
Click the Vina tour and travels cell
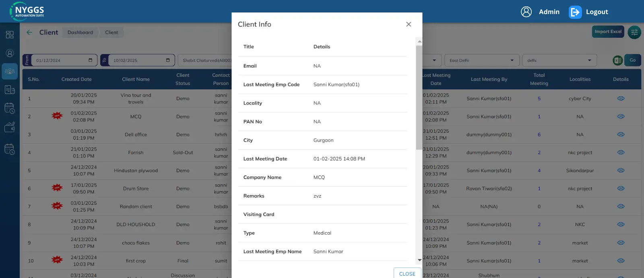pos(136,99)
